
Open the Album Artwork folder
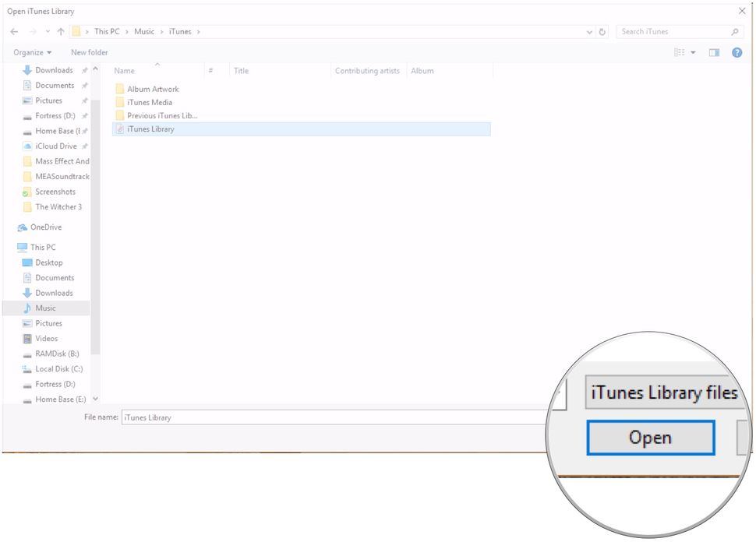click(154, 89)
